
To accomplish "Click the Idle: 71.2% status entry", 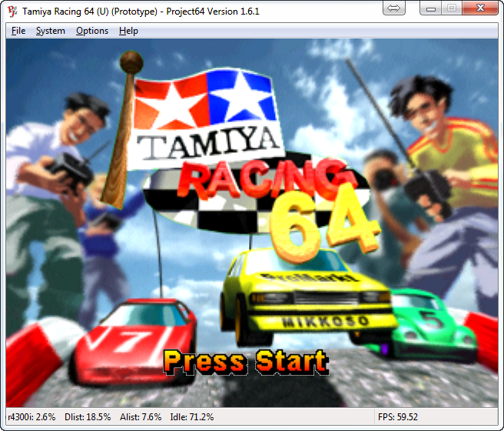I will click(x=192, y=417).
